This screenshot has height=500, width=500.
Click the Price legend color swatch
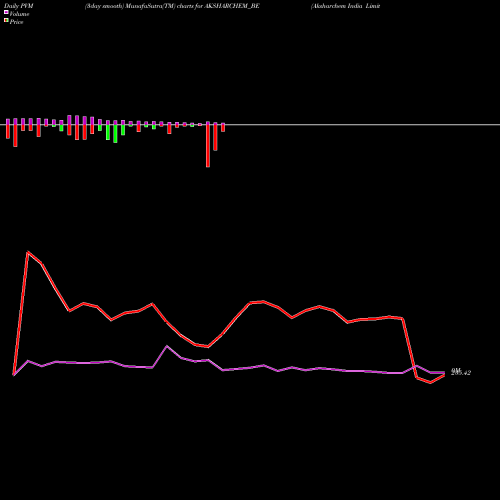point(6,21)
